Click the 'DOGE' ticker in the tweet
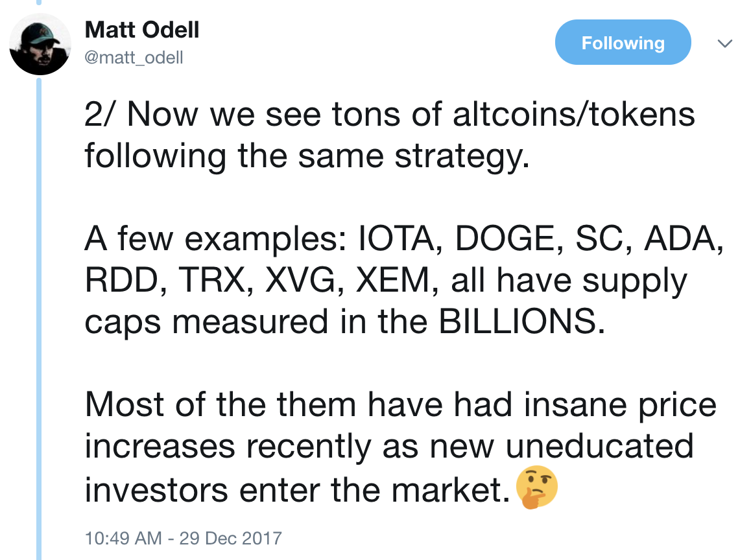751x560 pixels. pos(504,239)
